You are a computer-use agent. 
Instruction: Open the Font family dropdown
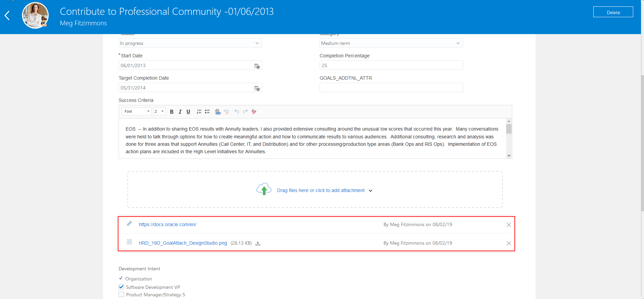(137, 111)
